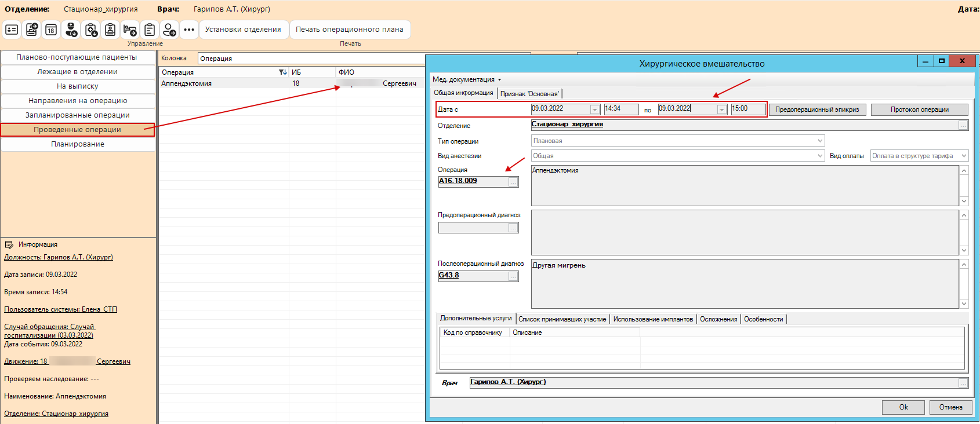Viewport: 980px width, 424px height.
Task: Open the three-dots more options button
Action: (x=189, y=30)
